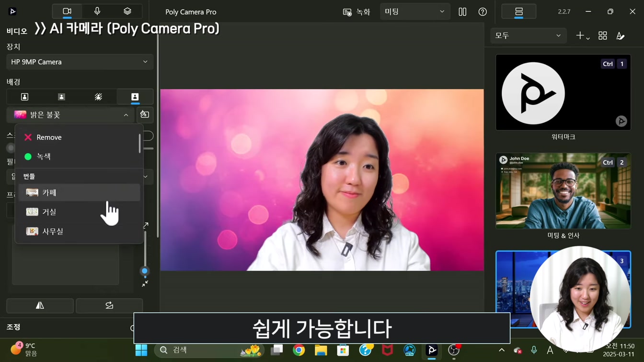
Task: Click the zoom-in expand arrow icon
Action: coord(146,225)
